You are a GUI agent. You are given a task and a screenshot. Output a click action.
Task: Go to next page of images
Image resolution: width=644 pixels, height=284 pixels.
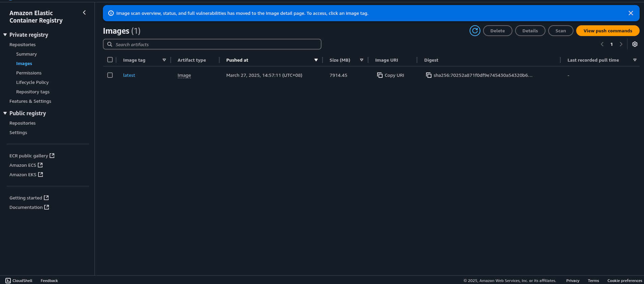[x=621, y=44]
